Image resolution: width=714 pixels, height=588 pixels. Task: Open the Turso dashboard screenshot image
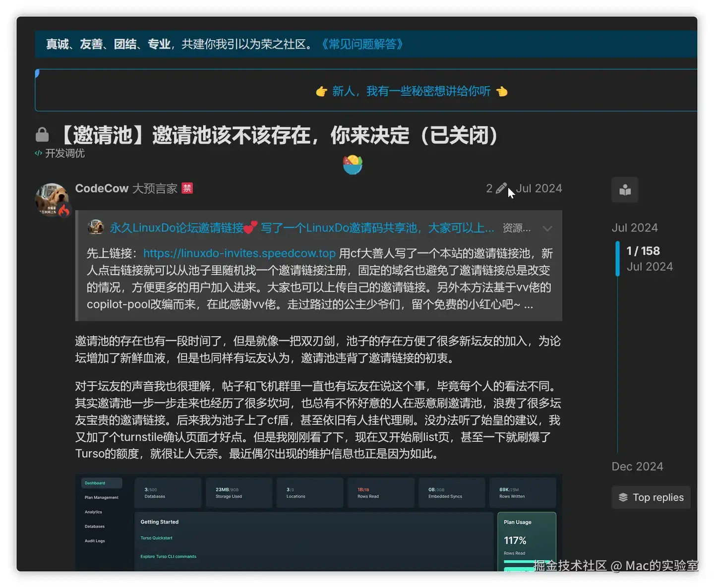[x=319, y=523]
